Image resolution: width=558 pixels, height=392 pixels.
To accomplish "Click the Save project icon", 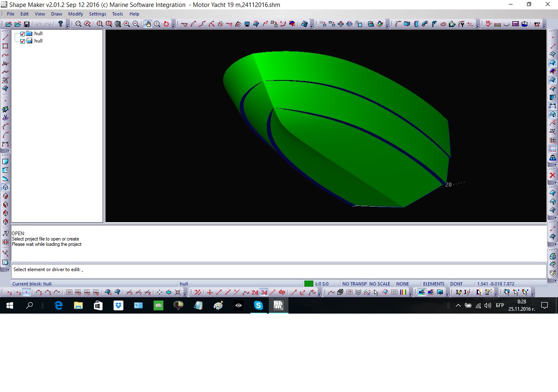I will point(27,24).
